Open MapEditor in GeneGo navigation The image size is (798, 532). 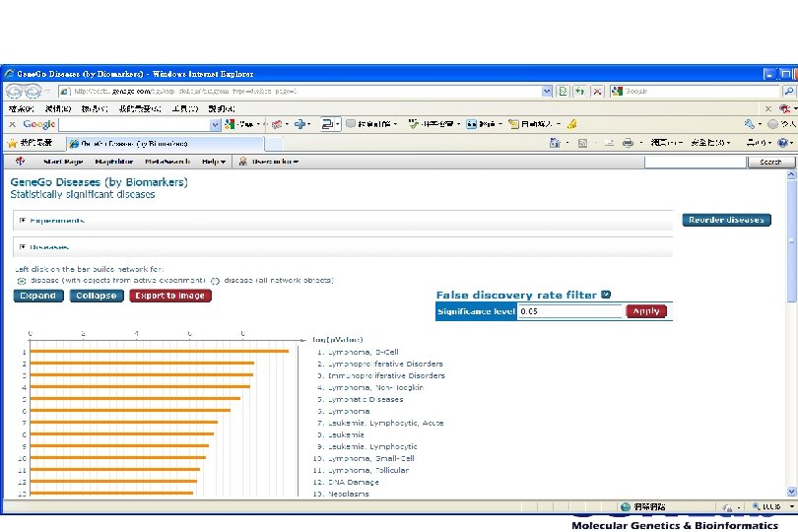(x=114, y=162)
